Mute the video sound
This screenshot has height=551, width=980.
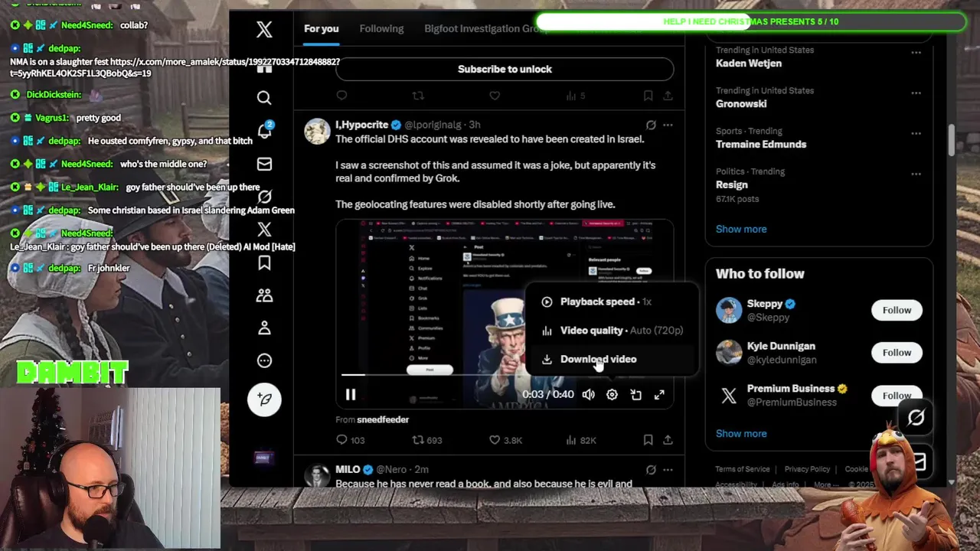(588, 394)
